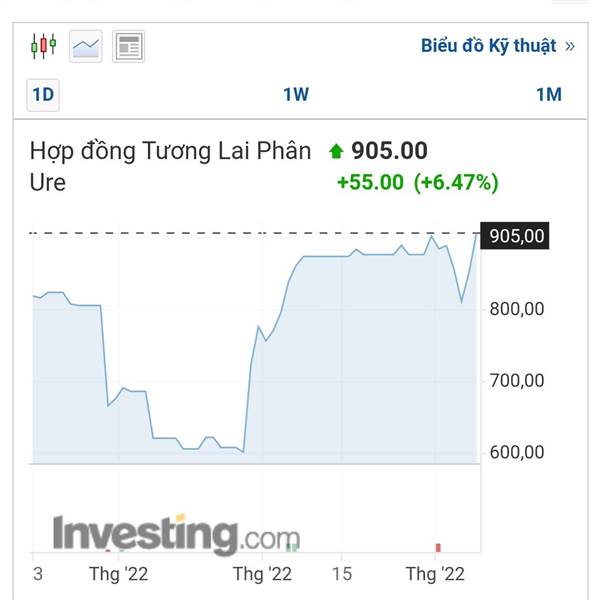The image size is (600, 600).
Task: Select the area line chart icon
Action: click(x=86, y=46)
